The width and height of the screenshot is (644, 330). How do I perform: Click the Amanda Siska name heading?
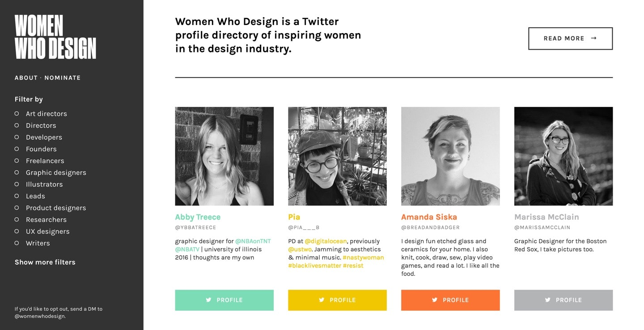(x=429, y=217)
